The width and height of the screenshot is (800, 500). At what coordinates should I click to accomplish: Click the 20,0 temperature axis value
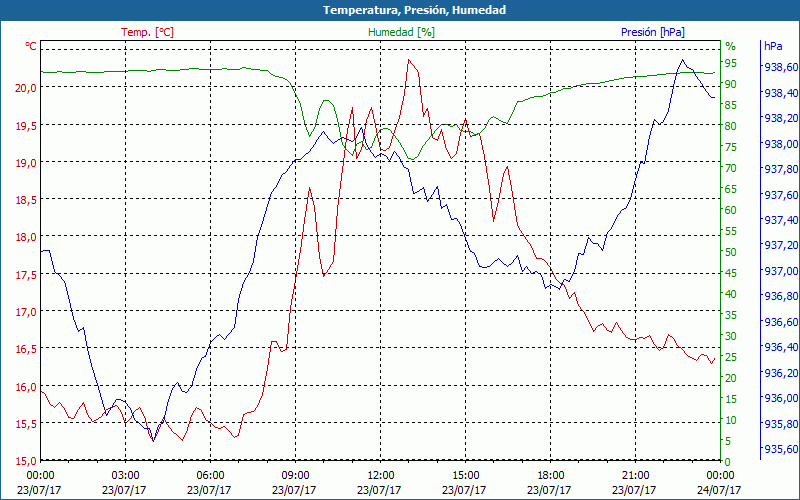click(26, 88)
